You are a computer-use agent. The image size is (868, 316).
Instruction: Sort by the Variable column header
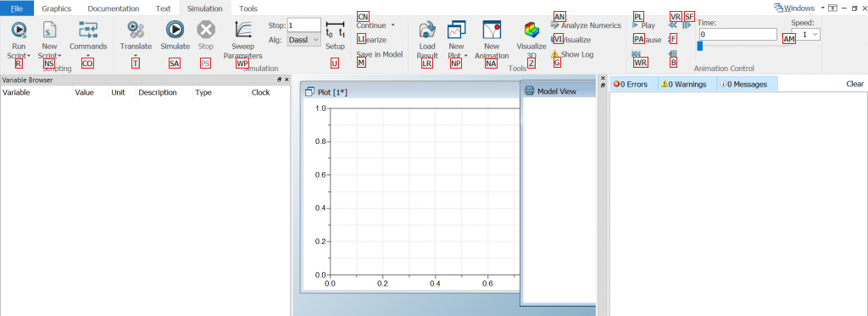pyautogui.click(x=36, y=92)
